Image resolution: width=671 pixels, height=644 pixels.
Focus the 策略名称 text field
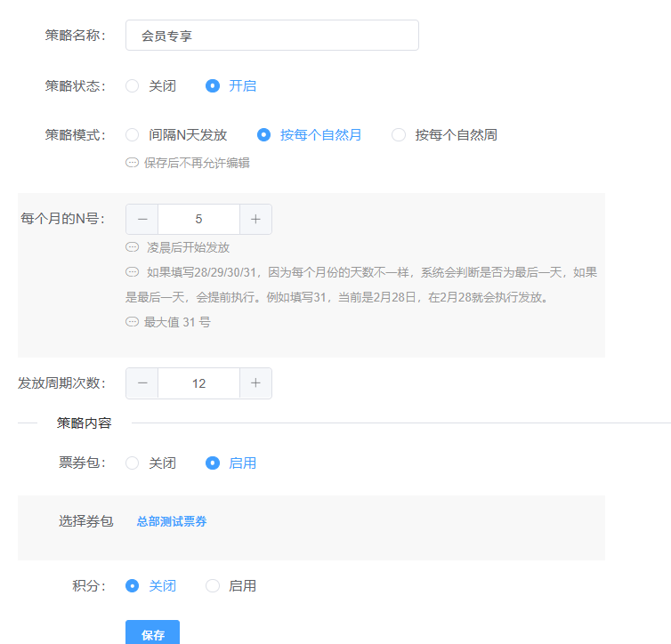271,36
